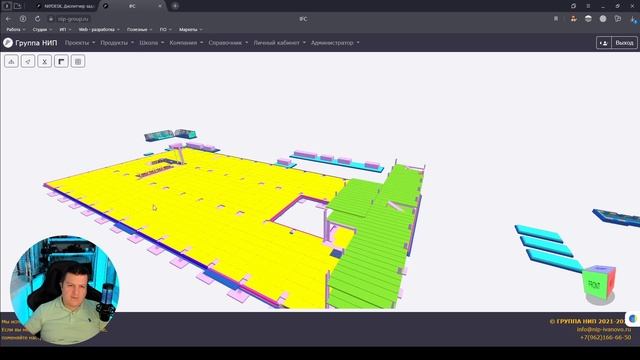Click the FRONT face of view cube

point(594,284)
